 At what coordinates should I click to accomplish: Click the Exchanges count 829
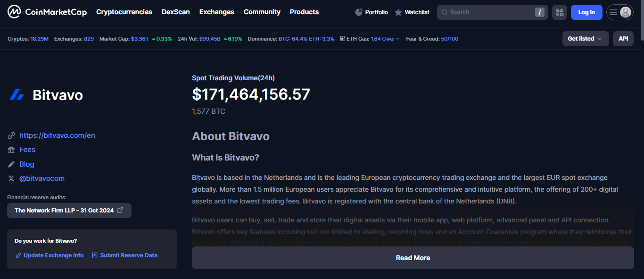coord(89,39)
